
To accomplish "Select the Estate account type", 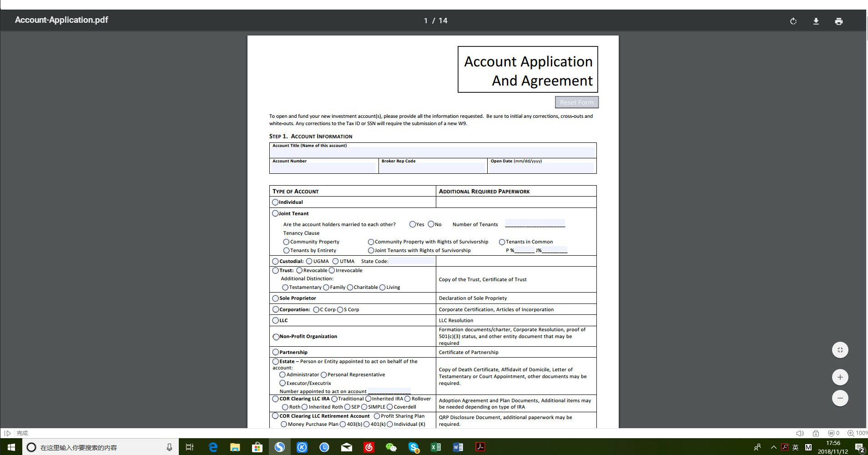I will click(275, 362).
